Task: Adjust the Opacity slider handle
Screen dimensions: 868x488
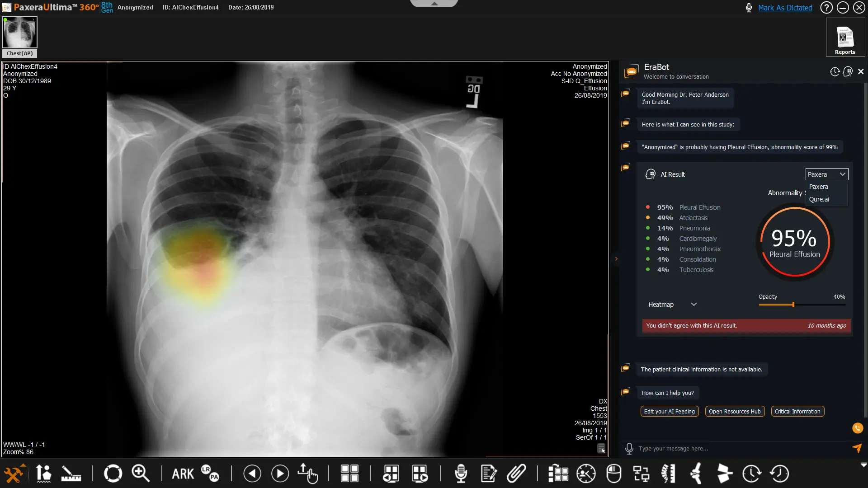Action: [x=793, y=305]
